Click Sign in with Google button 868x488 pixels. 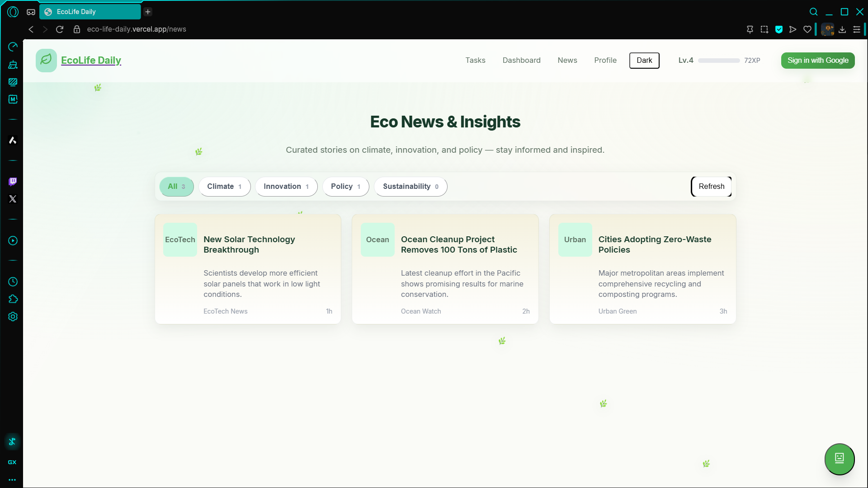point(817,60)
